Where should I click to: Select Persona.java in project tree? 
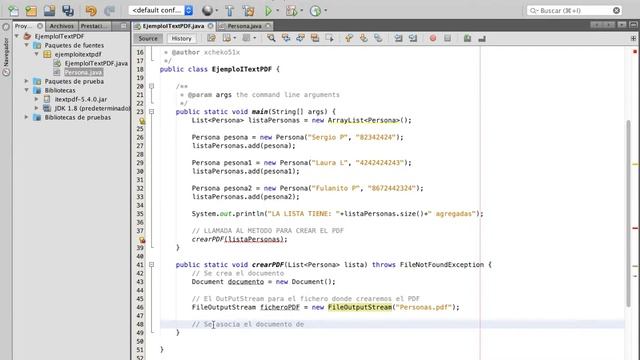pyautogui.click(x=83, y=72)
